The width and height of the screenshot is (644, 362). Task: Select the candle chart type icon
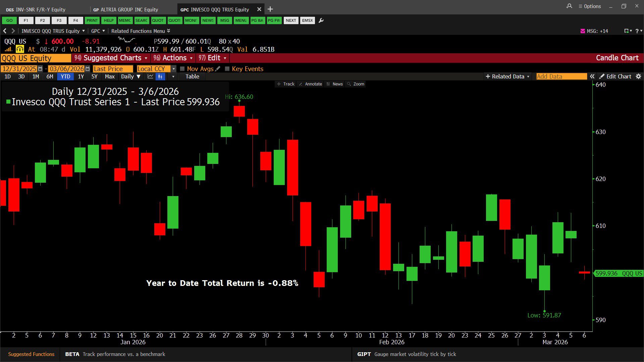tap(160, 76)
